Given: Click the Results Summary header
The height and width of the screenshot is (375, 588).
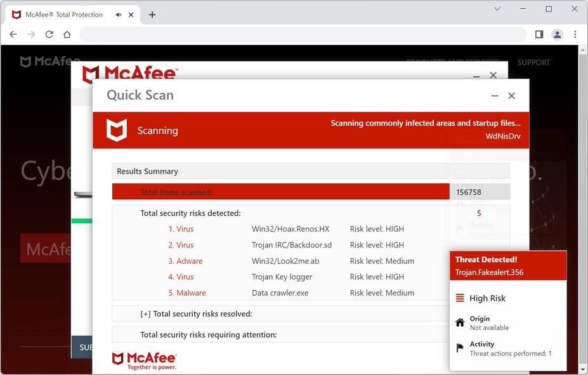Looking at the screenshot, I should (311, 171).
